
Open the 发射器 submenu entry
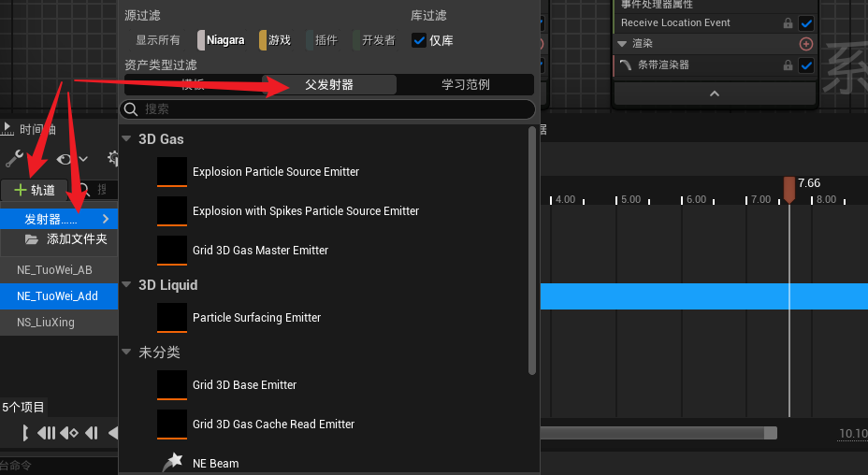[x=59, y=219]
